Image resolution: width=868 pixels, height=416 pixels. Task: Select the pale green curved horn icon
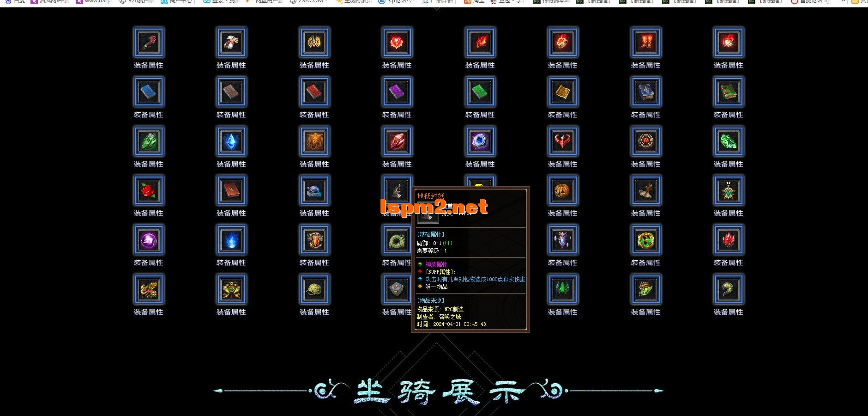[x=729, y=289]
